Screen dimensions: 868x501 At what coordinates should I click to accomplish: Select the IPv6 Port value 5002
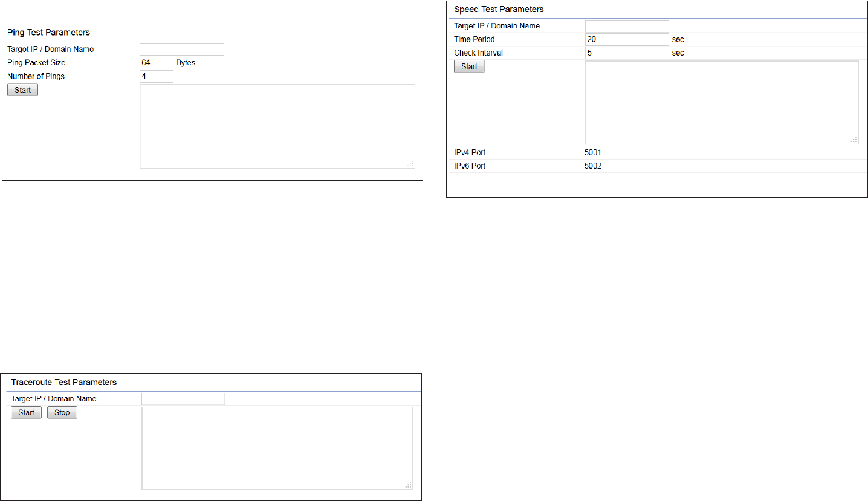tap(593, 166)
